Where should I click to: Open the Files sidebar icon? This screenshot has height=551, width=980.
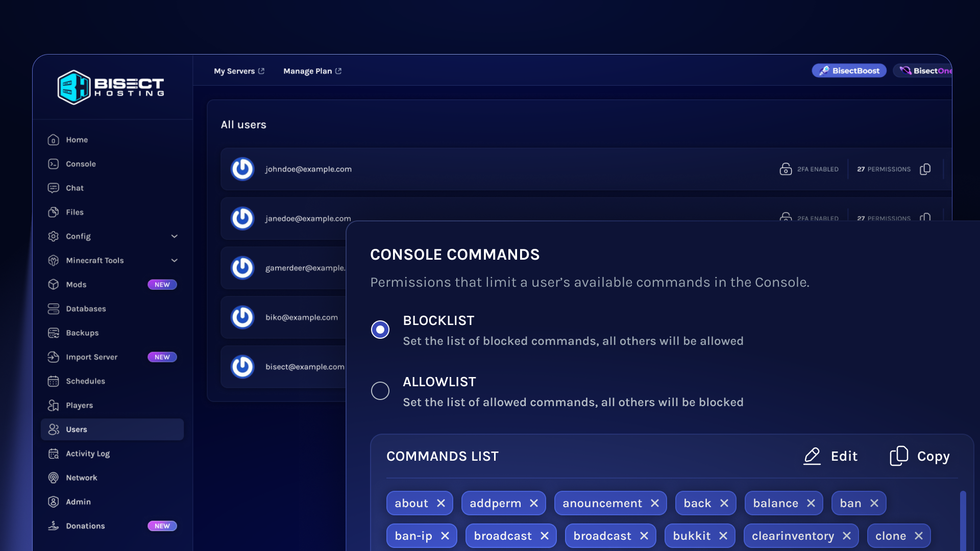54,212
